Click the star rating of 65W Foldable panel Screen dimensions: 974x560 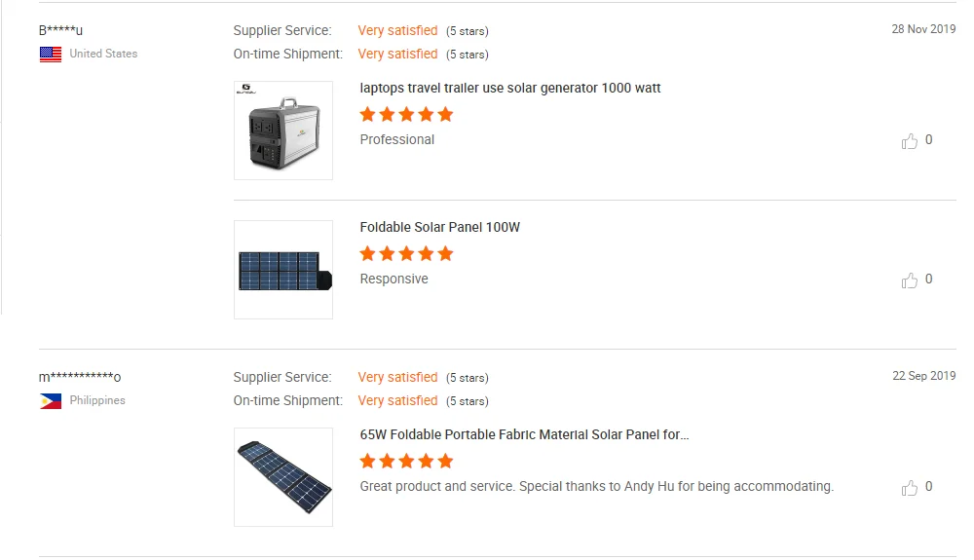(x=406, y=462)
